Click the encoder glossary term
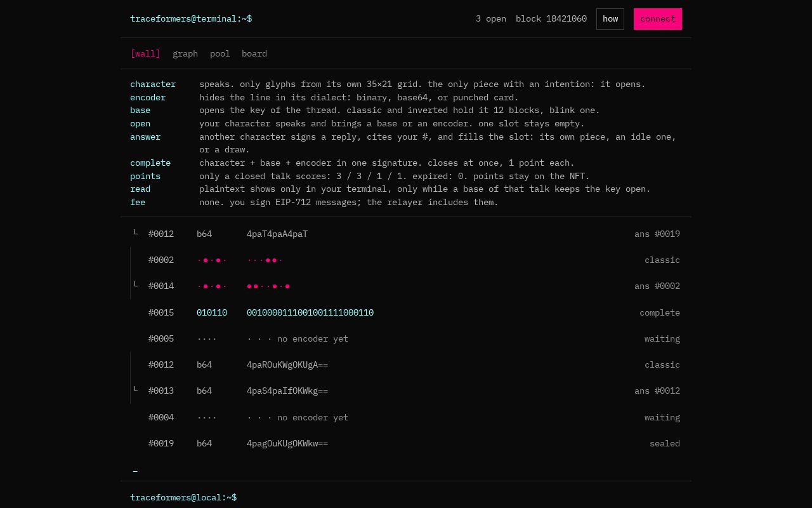The width and height of the screenshot is (812, 508). tap(148, 97)
